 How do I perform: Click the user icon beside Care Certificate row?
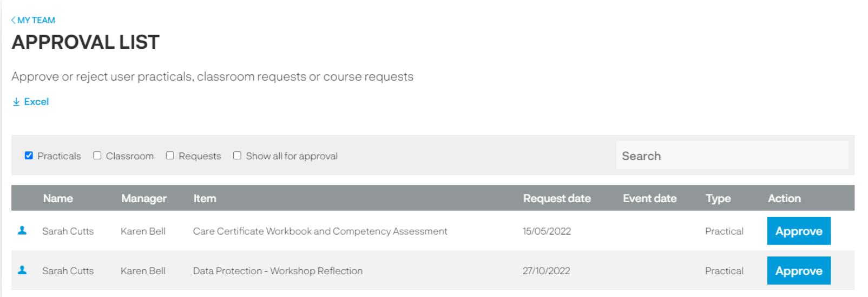(22, 230)
